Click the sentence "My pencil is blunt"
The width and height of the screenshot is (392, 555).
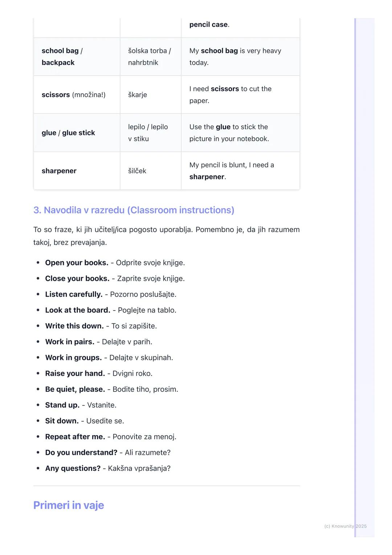tap(232, 165)
